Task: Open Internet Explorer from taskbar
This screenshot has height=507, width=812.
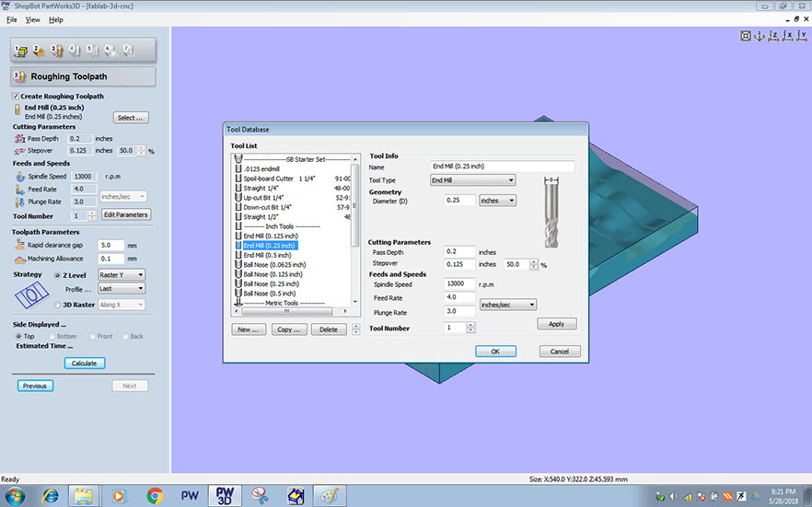Action: click(x=51, y=496)
